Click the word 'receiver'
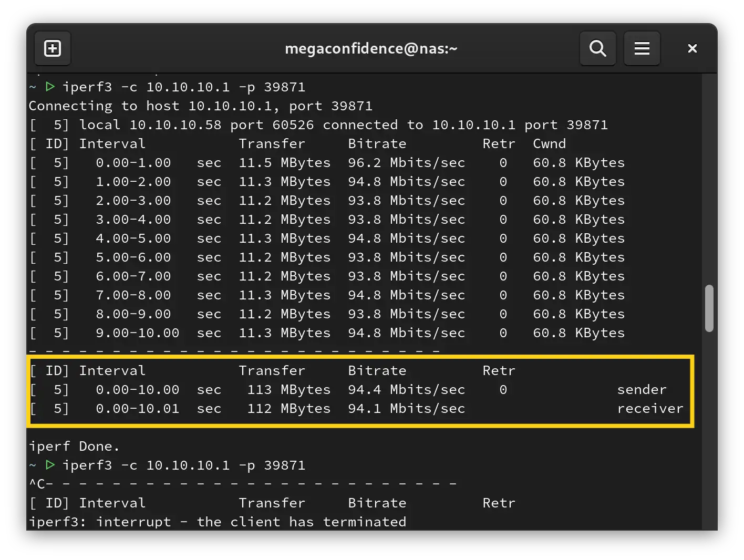744x560 pixels. tap(650, 408)
